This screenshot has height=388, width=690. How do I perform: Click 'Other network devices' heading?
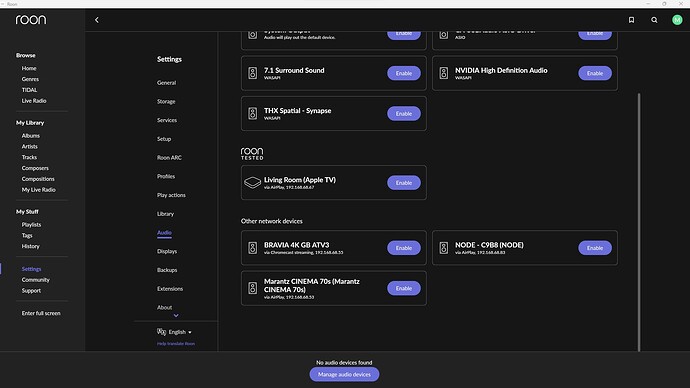(272, 221)
